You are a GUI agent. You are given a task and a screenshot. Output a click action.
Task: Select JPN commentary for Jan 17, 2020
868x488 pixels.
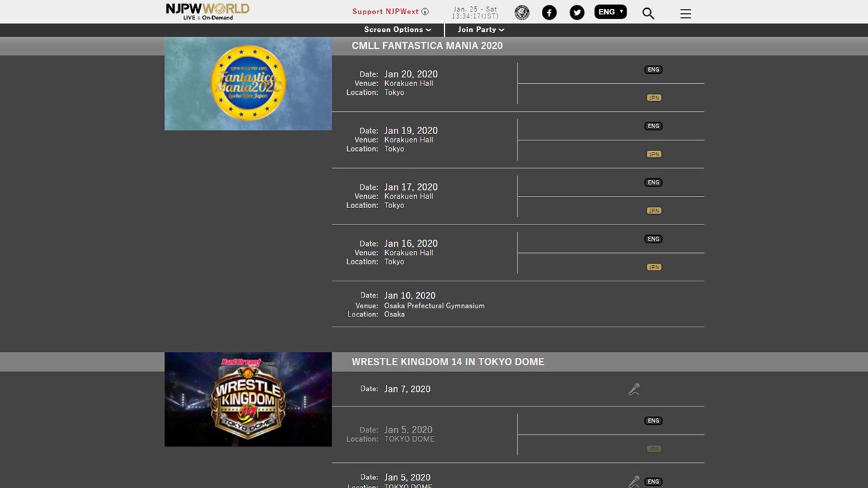[654, 211]
